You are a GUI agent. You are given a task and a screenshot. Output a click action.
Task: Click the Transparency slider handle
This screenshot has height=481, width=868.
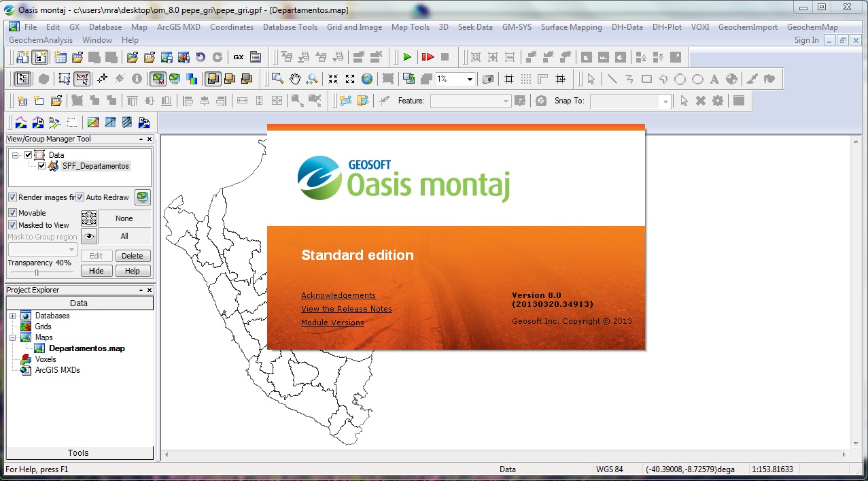click(37, 273)
